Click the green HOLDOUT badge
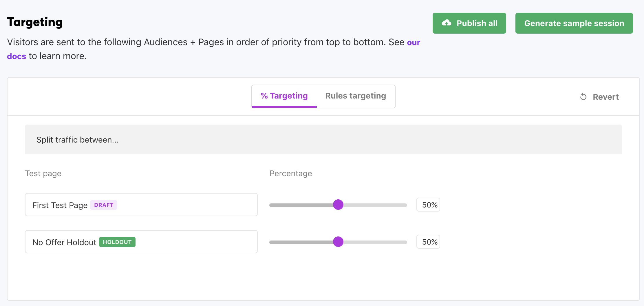Viewport: 644px width, 306px height. coord(117,242)
